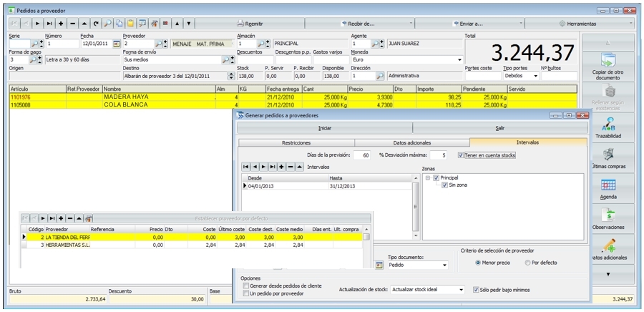Select the MADERA HAYA order line
Screen dimensions: 644x312
tap(293, 97)
